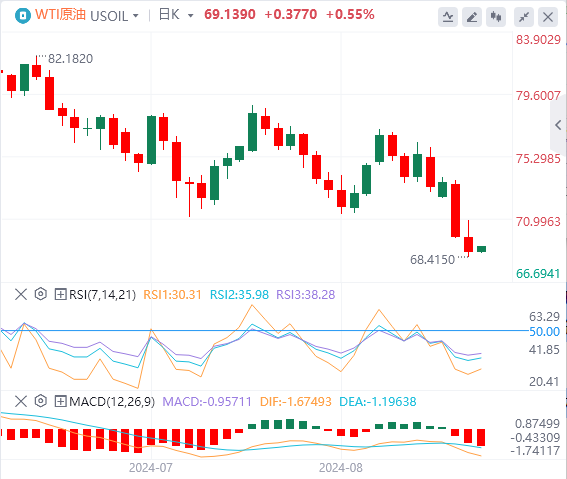
Task: Click the 68.4150 low price marker
Action: pos(432,260)
